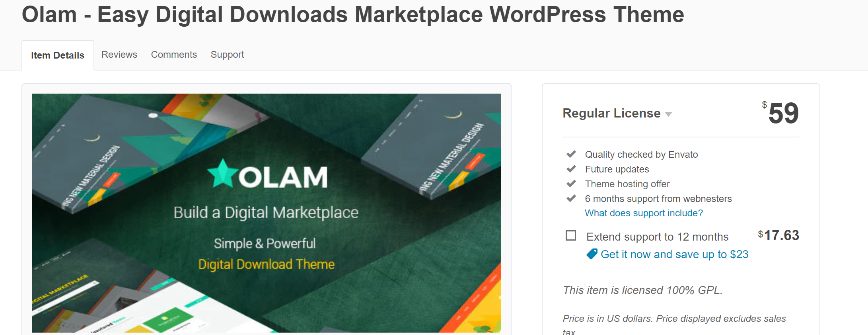Click the $17.63 extended support price
Screen dimensions: 868x335
778,235
